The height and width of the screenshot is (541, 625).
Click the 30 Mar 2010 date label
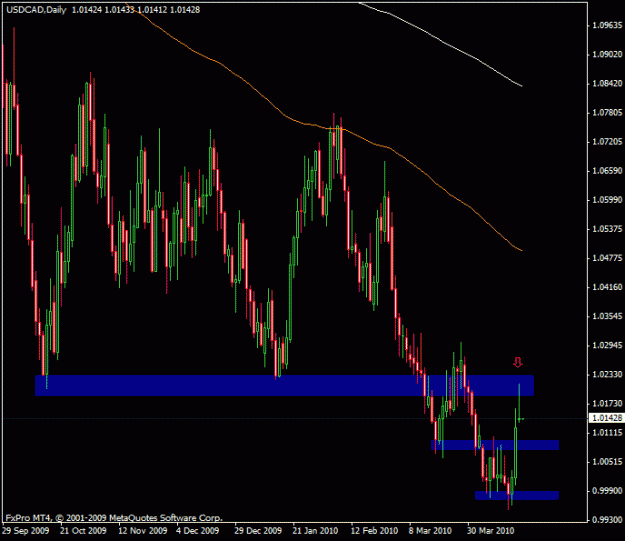click(x=491, y=531)
